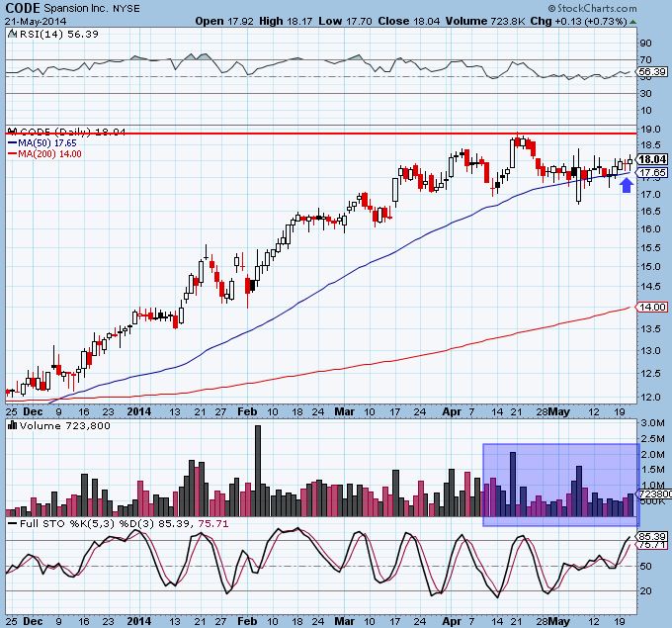
Task: Click the 90 level on RSI axis
Action: (x=646, y=43)
